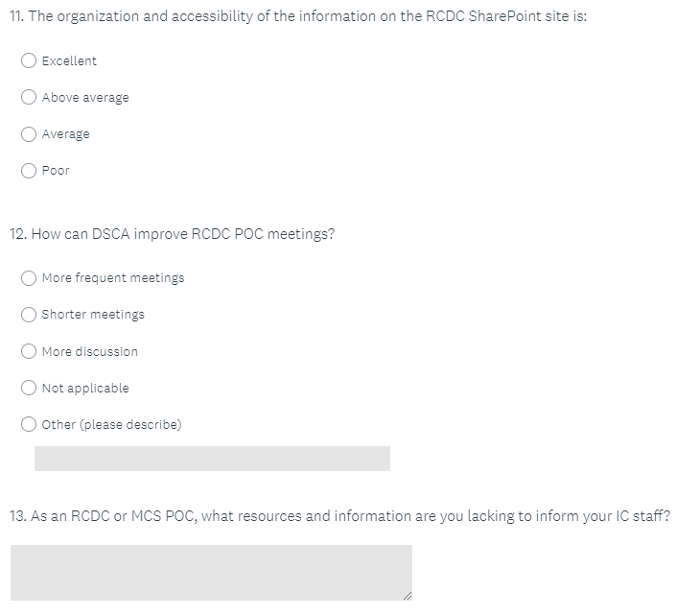
Task: Click the 'Excellent' label text
Action: pos(69,61)
